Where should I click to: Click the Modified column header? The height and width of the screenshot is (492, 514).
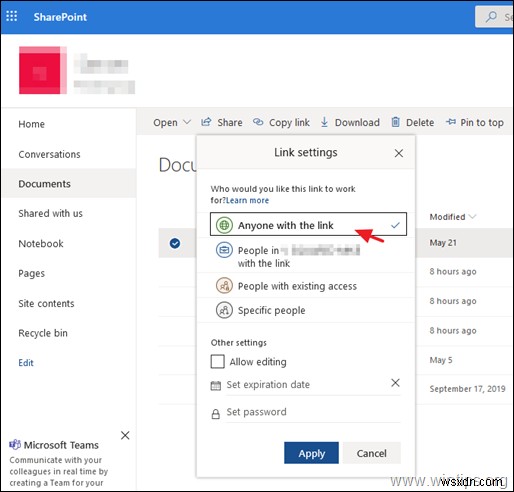point(447,217)
